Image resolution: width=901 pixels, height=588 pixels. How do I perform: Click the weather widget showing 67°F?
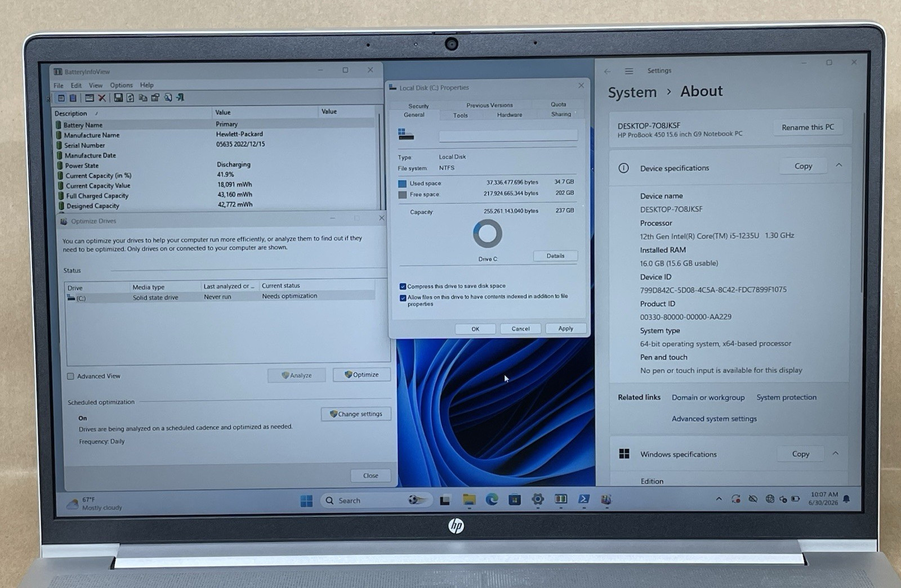(95, 504)
